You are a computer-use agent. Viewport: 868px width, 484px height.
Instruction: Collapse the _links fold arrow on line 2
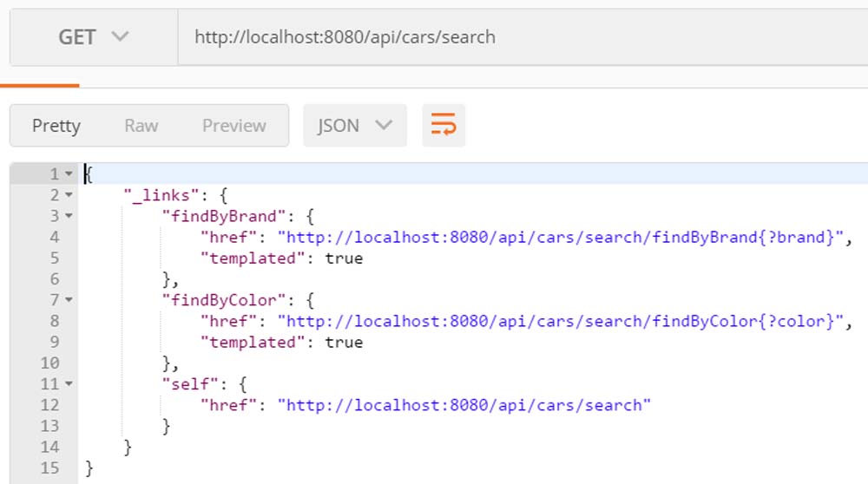69,195
